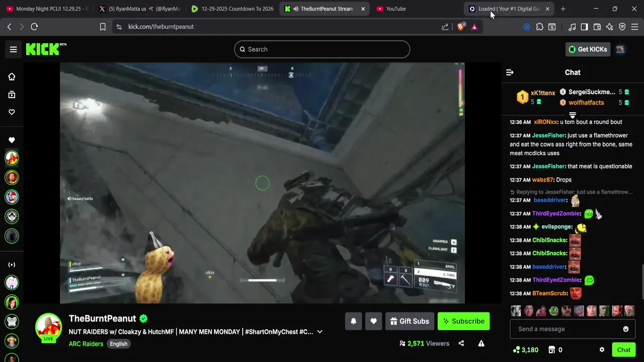Open the Brave Shields lion icon
Screen dimensions: 644x362
point(460,27)
